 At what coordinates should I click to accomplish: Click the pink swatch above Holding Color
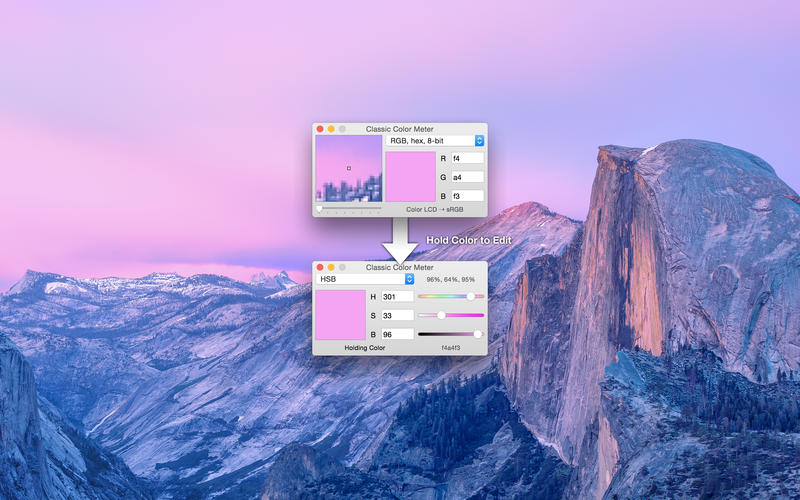(341, 315)
